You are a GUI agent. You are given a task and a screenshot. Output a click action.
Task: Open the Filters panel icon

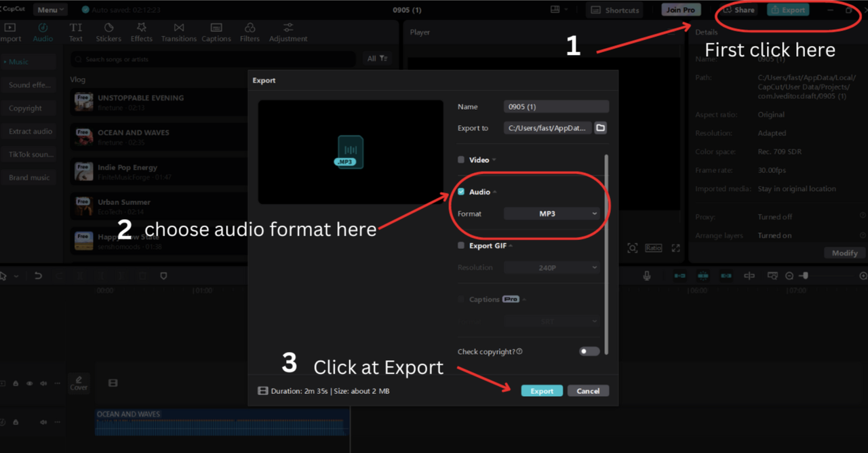[250, 28]
